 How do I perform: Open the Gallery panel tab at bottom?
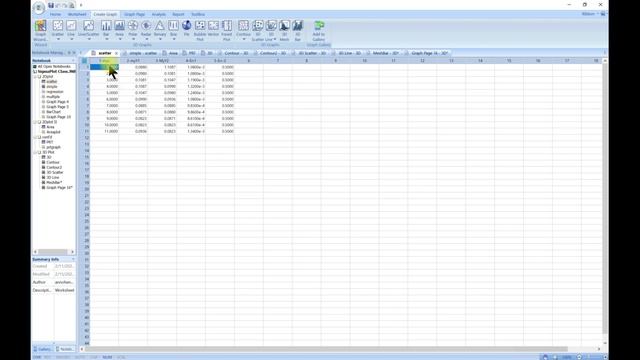tap(43, 349)
